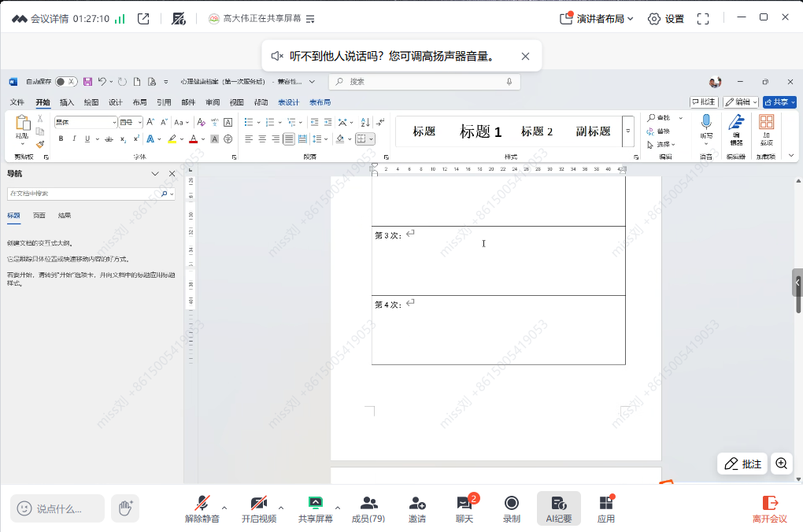Open AI meeting minutes (AI纪要)
Screen dimensions: 803x532
558,508
